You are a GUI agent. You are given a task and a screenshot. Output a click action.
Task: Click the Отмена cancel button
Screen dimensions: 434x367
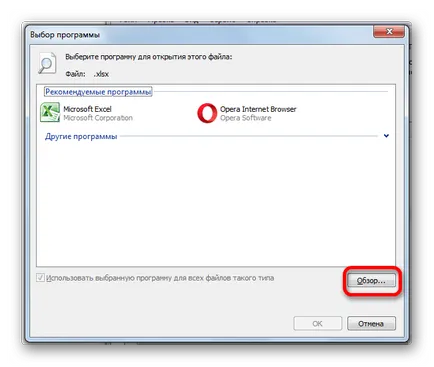[371, 323]
